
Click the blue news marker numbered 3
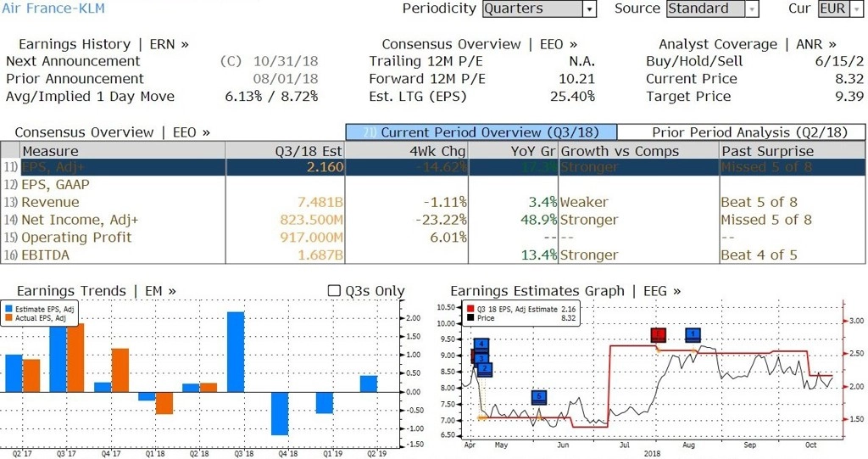coord(481,358)
